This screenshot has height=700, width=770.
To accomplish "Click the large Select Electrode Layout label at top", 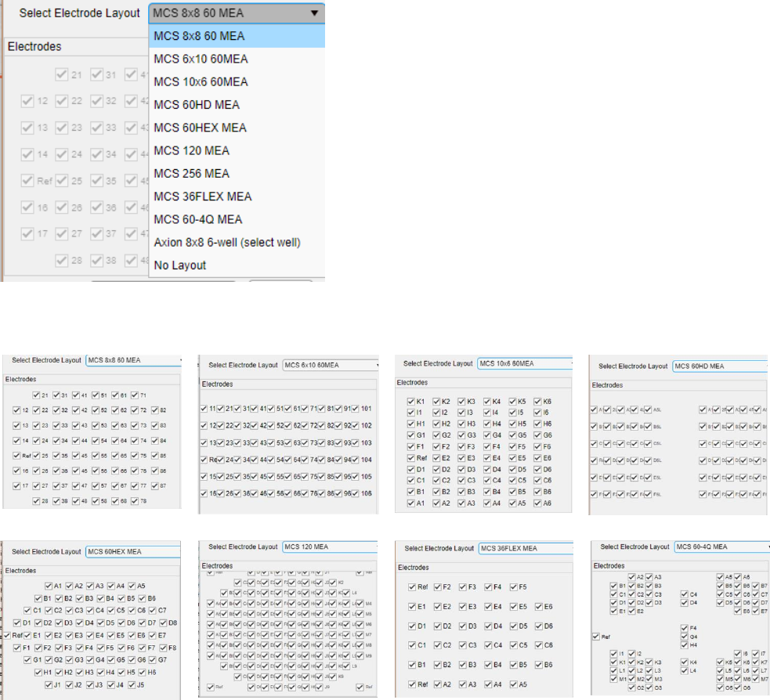I will (x=80, y=13).
